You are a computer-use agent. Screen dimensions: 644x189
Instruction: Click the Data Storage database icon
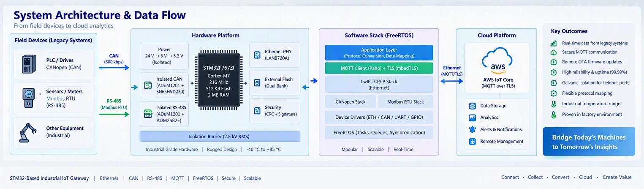473,106
